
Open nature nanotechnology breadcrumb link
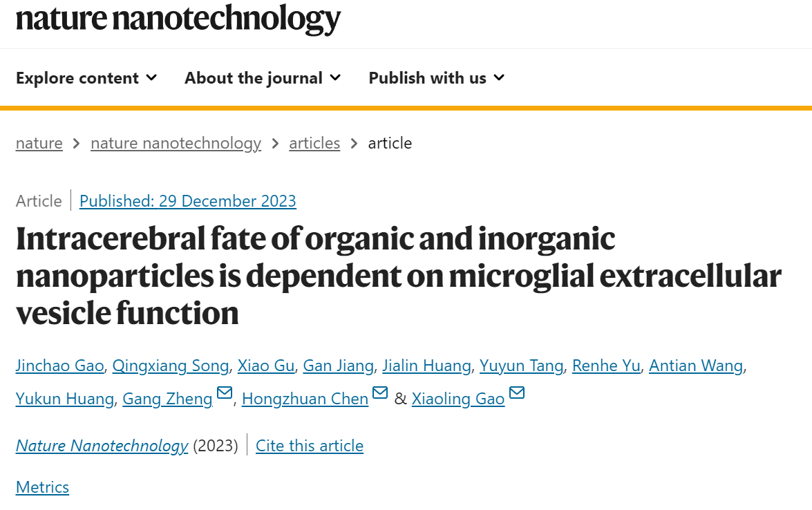[x=176, y=143]
